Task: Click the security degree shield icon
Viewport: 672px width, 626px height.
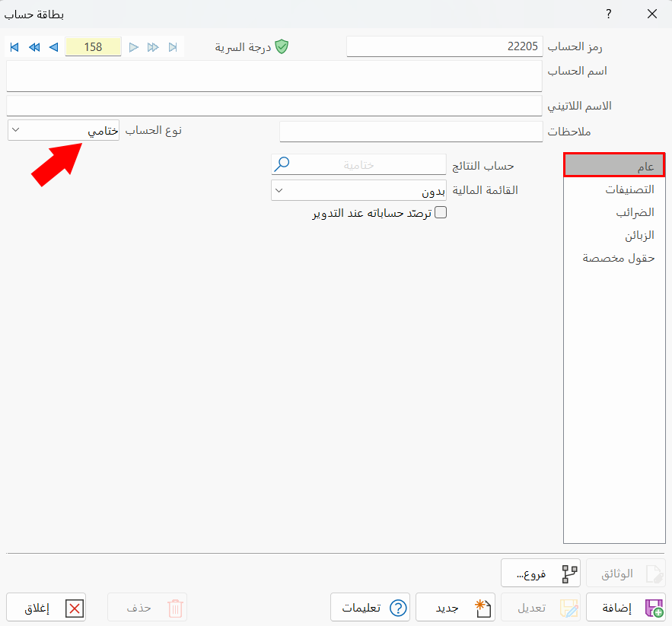Action: tap(282, 46)
